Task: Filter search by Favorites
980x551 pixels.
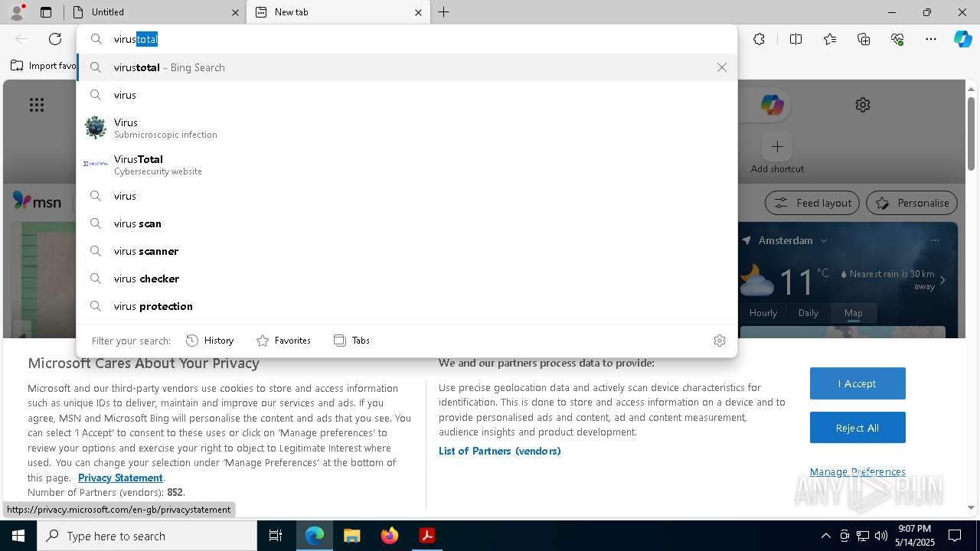Action: (x=283, y=341)
